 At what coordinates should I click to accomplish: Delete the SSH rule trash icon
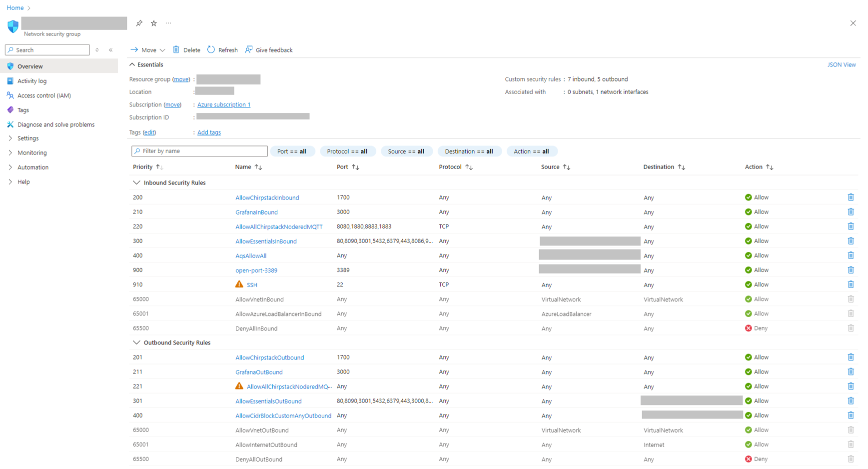851,284
